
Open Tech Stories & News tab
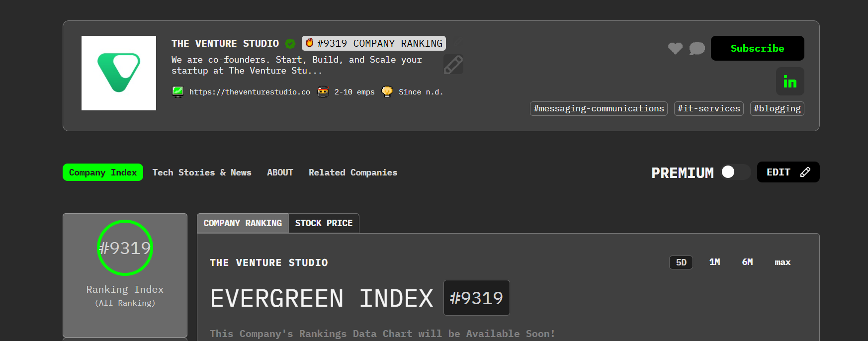[x=202, y=172]
